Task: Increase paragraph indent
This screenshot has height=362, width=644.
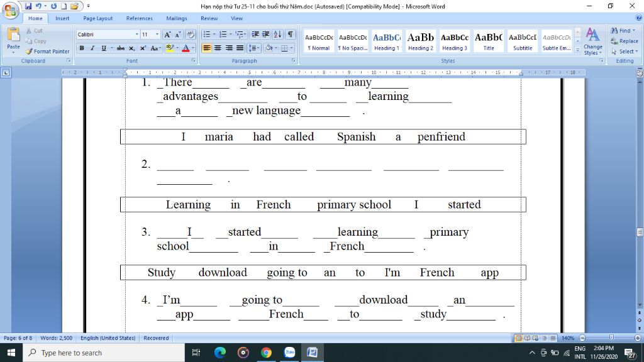Action: [266, 35]
